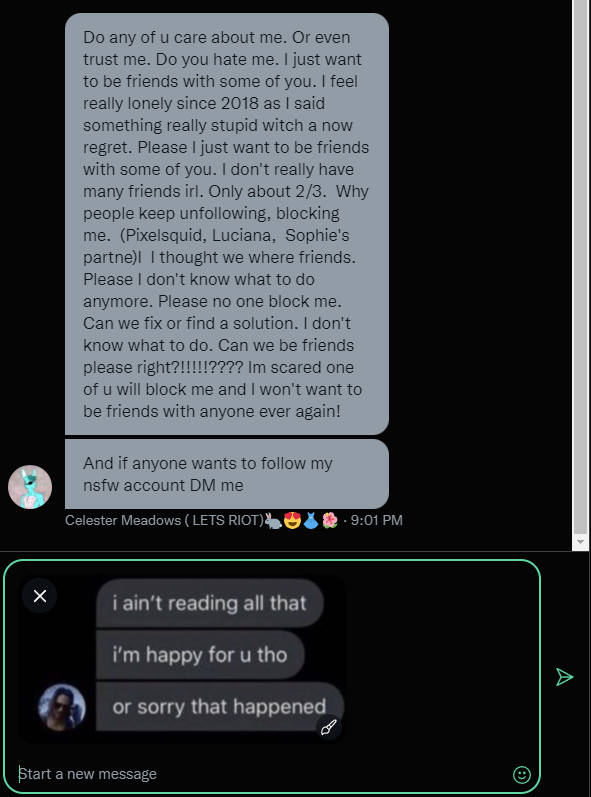Image resolution: width=591 pixels, height=797 pixels.
Task: Click the scrollbar down arrow
Action: point(580,542)
